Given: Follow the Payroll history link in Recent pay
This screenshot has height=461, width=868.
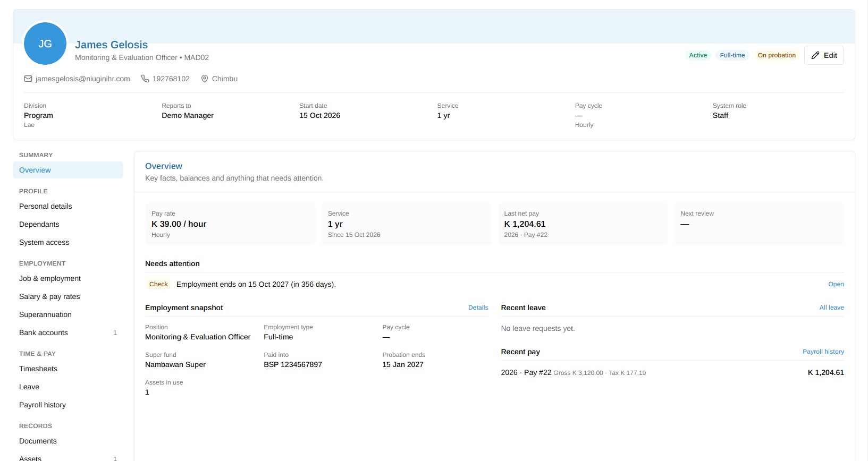Looking at the screenshot, I should click(823, 352).
